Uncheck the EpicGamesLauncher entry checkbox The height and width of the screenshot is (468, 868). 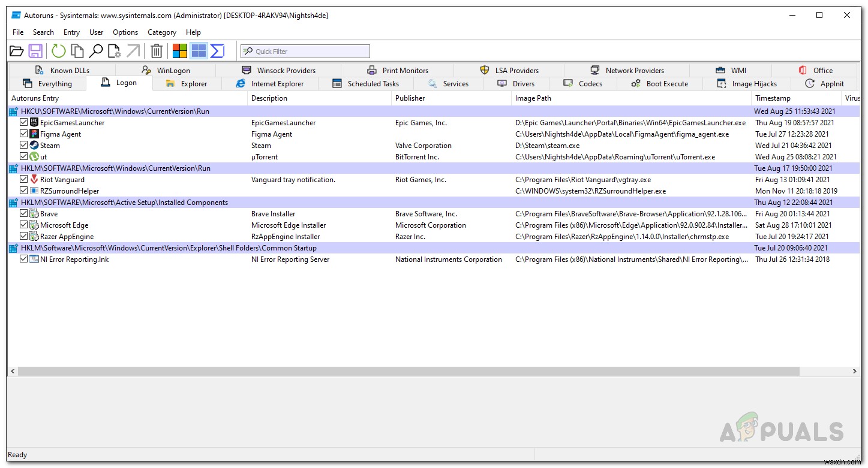pyautogui.click(x=24, y=122)
